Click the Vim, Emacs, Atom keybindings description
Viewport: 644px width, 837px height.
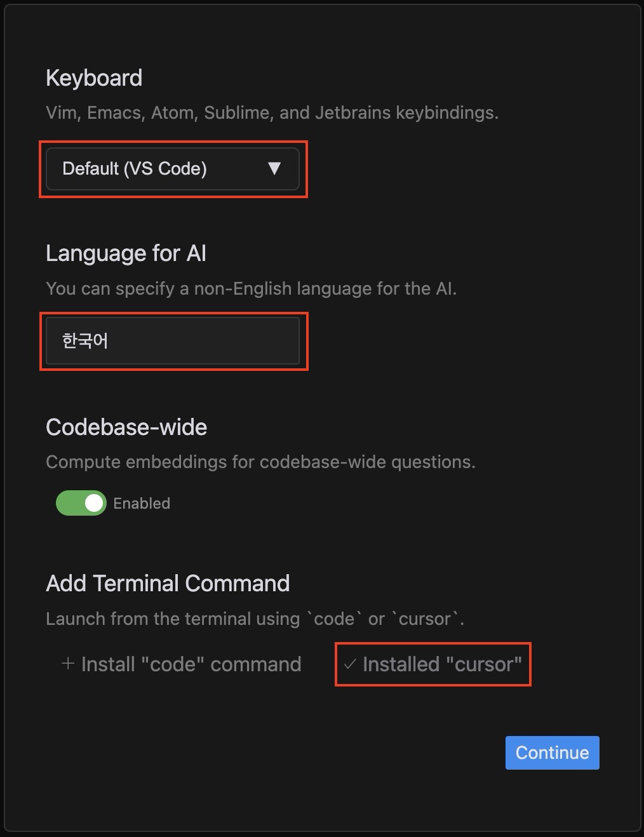pyautogui.click(x=272, y=113)
